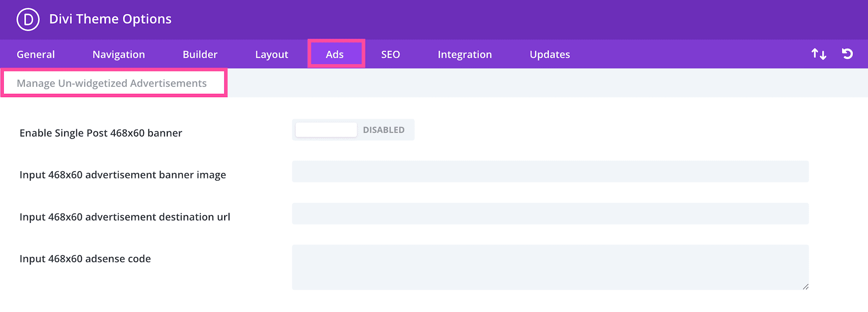Switch to the Integration tab
Image resolution: width=868 pixels, height=312 pixels.
(464, 54)
